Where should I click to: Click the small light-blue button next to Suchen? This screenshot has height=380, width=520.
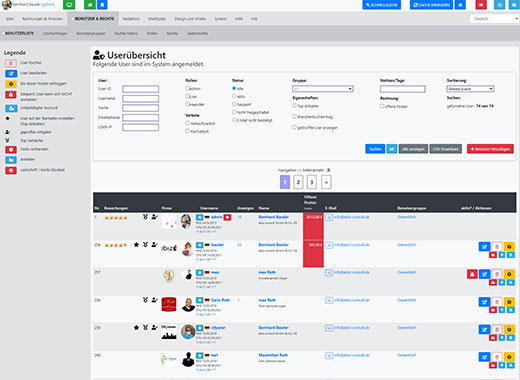coord(392,149)
